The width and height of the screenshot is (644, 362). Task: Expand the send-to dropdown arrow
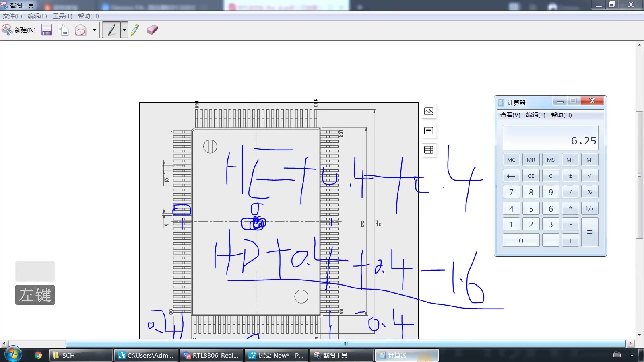pyautogui.click(x=95, y=30)
